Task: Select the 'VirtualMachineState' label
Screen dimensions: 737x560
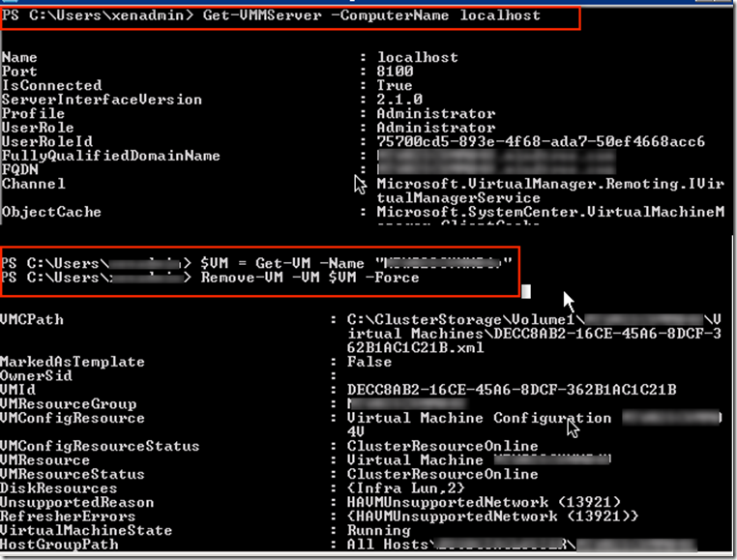Action: coord(86,531)
